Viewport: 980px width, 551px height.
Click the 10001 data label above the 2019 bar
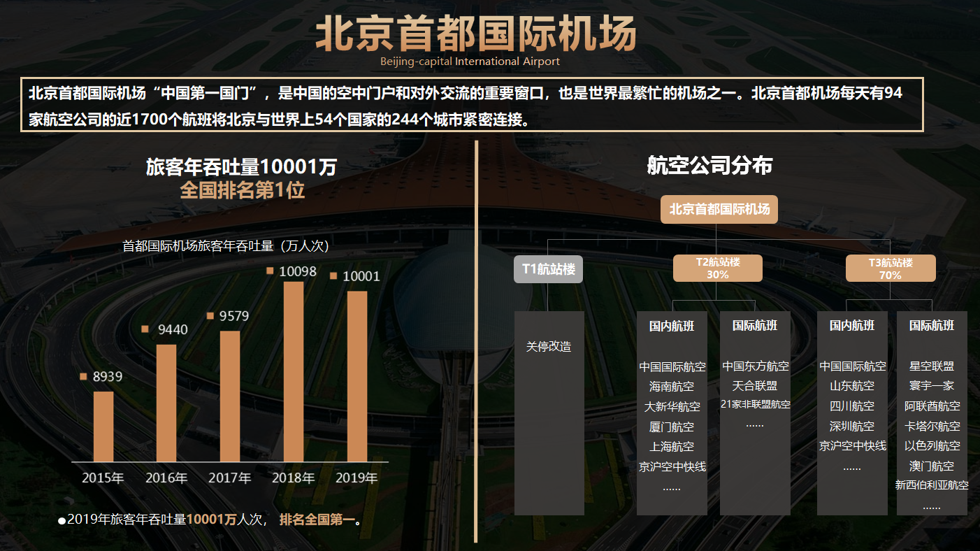pyautogui.click(x=361, y=276)
